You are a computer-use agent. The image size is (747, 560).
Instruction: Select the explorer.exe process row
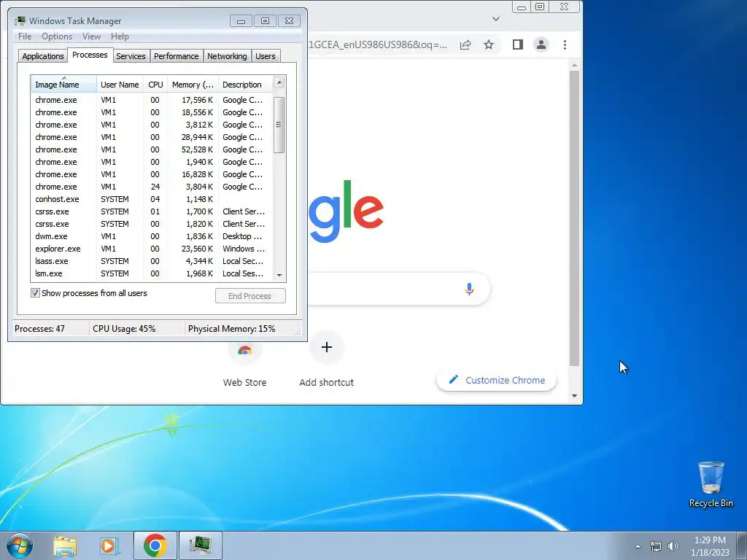coord(152,249)
